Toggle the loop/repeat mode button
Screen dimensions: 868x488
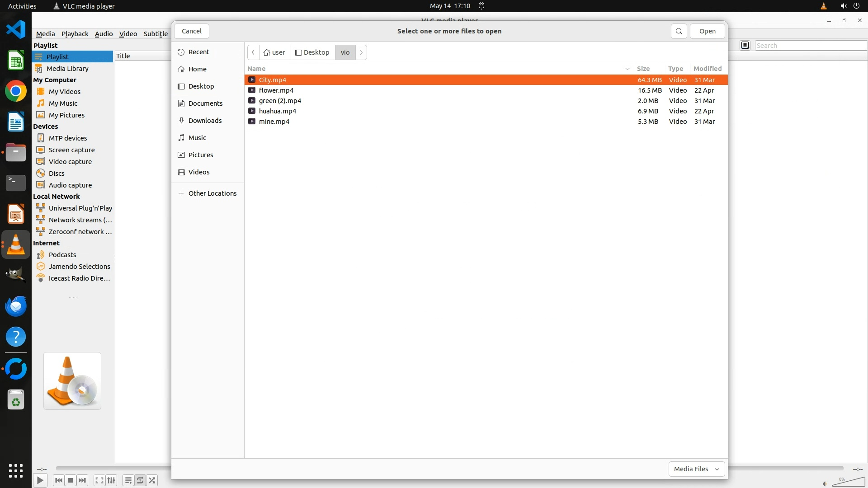140,480
